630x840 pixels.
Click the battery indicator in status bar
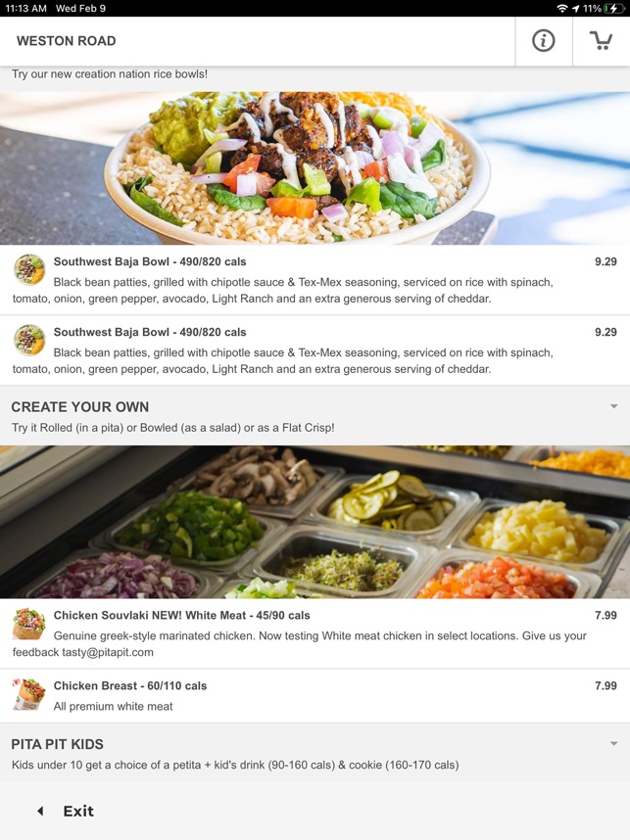612,8
